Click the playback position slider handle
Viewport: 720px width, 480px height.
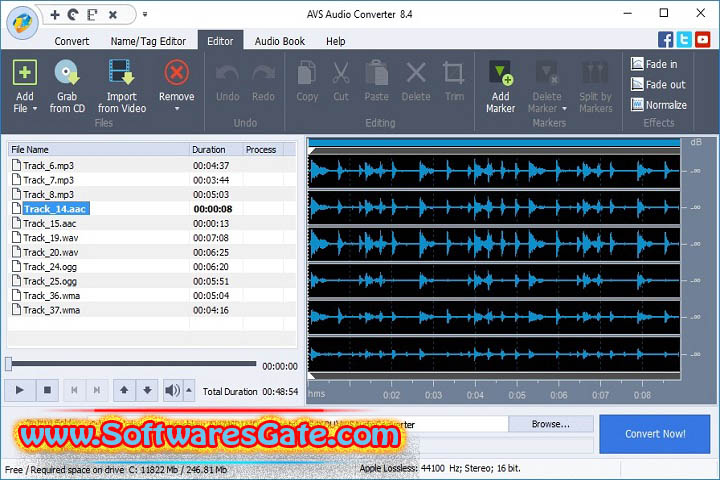tap(8, 364)
